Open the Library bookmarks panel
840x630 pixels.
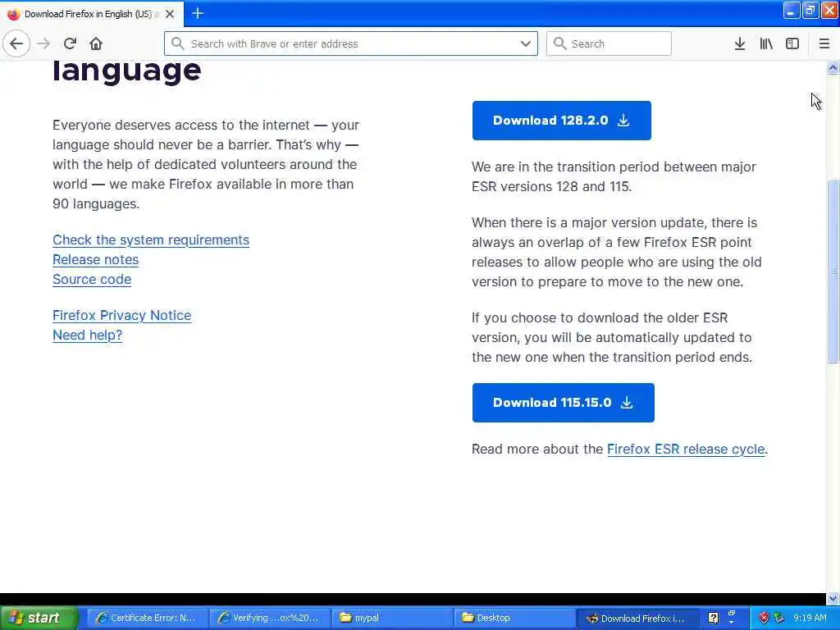click(x=766, y=43)
